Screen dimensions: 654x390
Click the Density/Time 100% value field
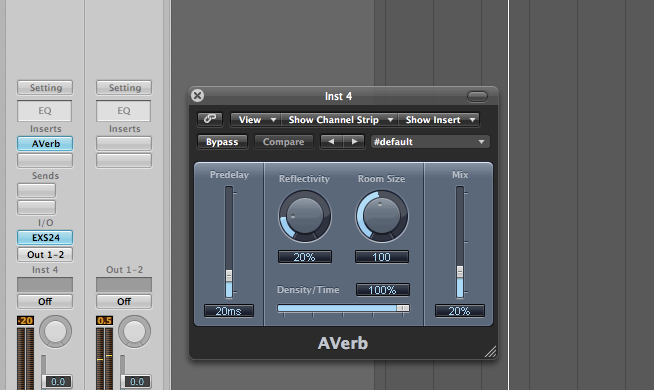click(x=382, y=290)
